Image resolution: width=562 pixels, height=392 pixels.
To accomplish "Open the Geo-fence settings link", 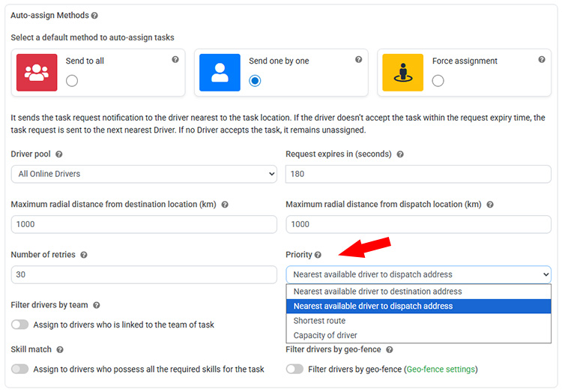I will click(440, 369).
